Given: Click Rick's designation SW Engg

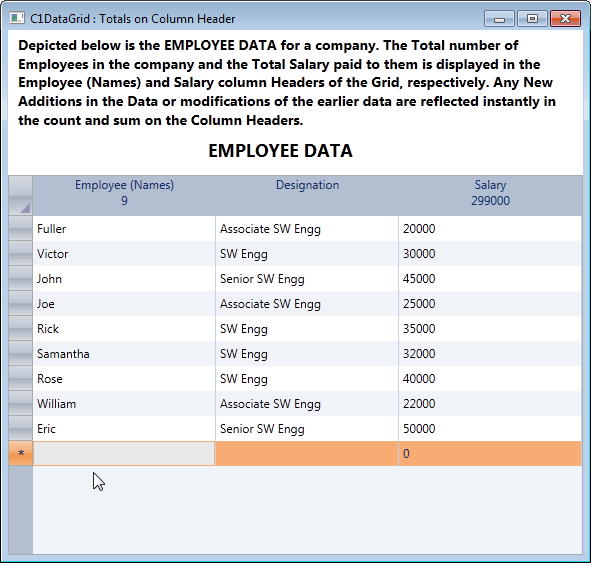Looking at the screenshot, I should tap(307, 328).
